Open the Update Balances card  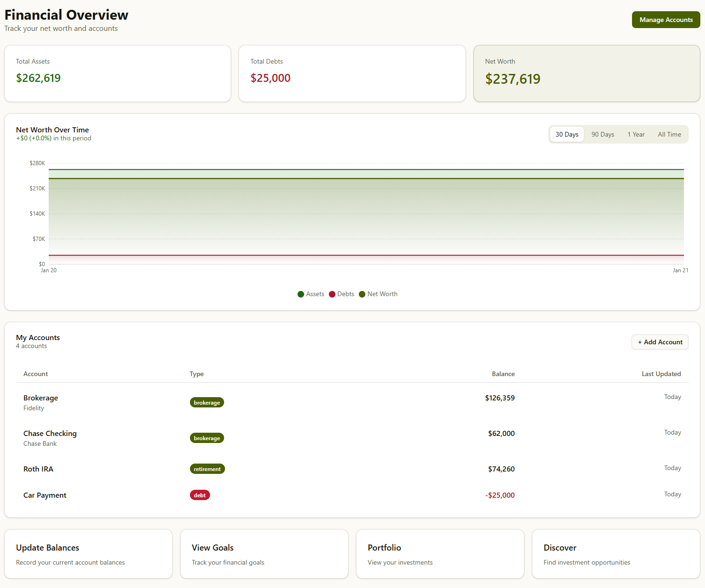pos(88,554)
